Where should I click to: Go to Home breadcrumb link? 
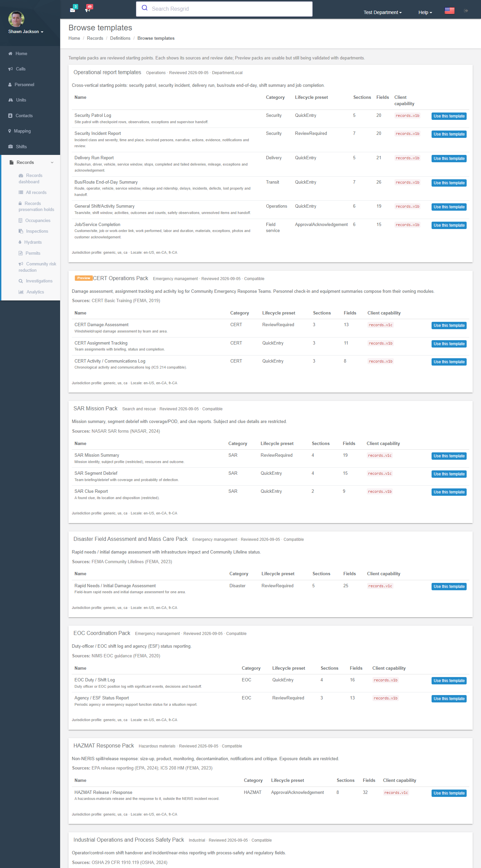point(74,38)
